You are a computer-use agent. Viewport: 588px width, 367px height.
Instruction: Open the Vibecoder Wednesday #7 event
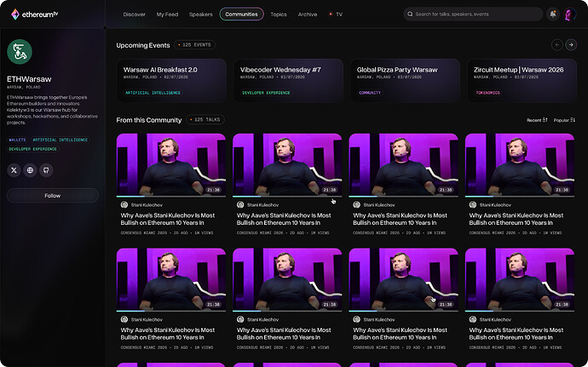pos(288,80)
